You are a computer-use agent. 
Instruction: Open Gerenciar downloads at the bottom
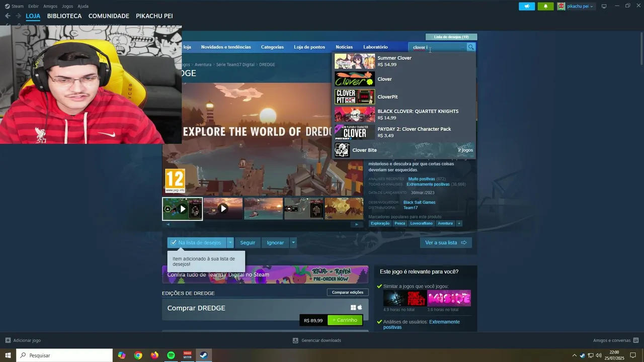tap(317, 340)
